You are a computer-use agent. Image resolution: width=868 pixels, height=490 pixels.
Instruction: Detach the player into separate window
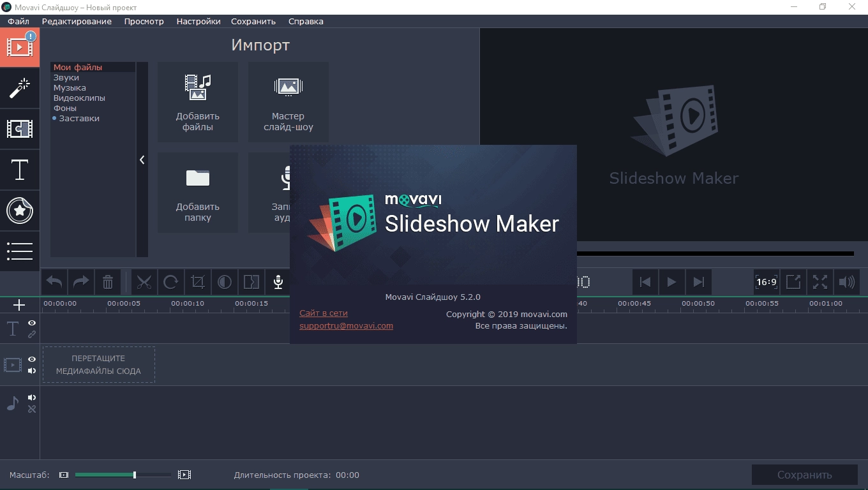tap(793, 282)
